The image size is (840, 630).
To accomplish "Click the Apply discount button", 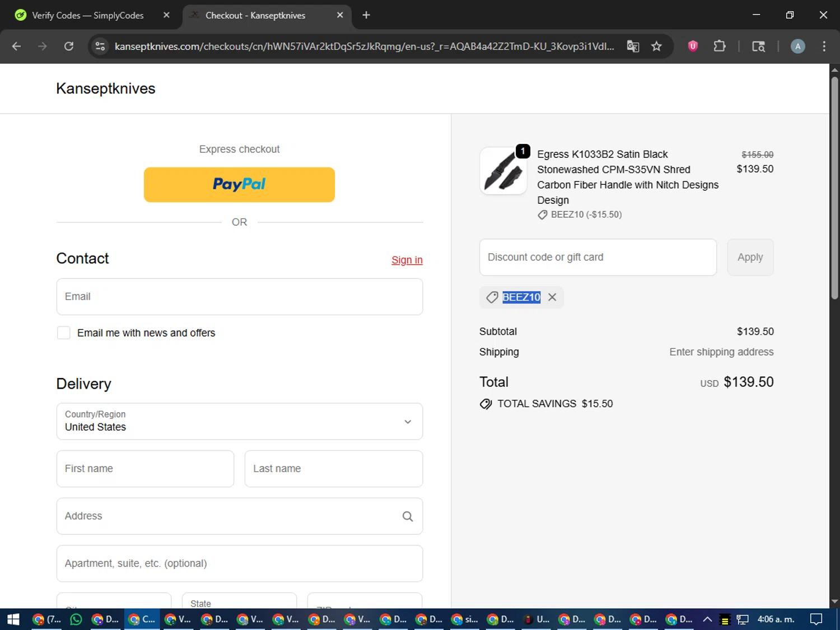I will 750,257.
